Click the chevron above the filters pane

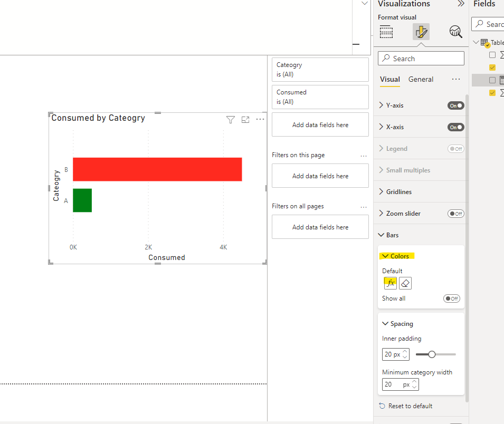(365, 3)
